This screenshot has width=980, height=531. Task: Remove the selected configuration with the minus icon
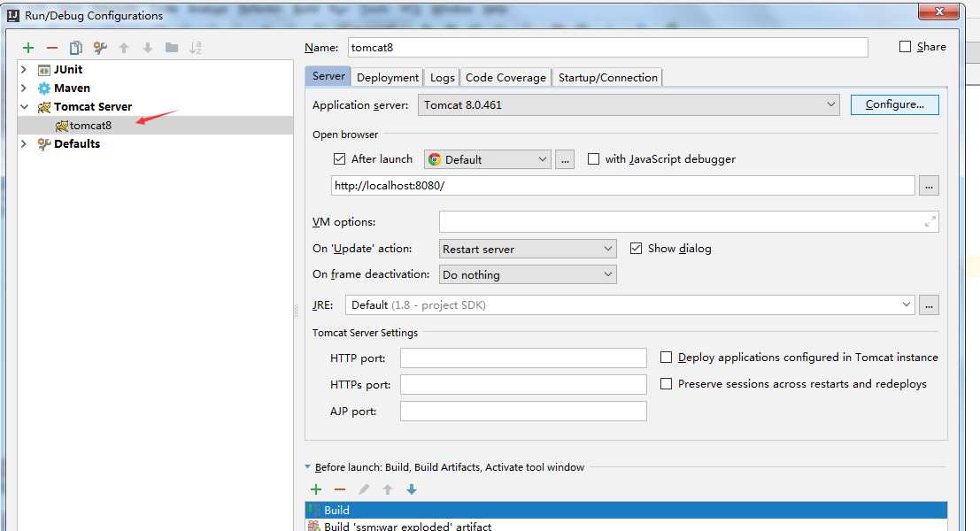(x=52, y=48)
